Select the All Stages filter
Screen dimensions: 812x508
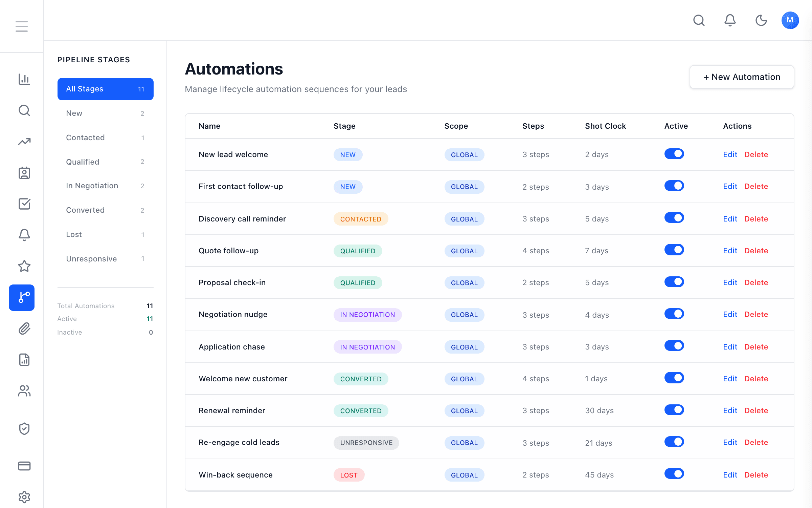[x=106, y=89]
